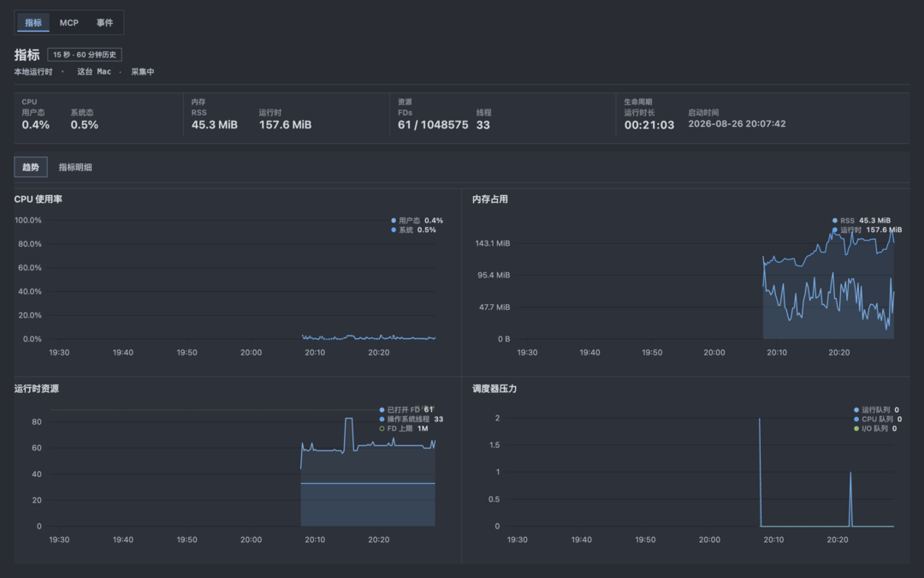Viewport: 924px width, 578px height.
Task: Click the 调度器压力 chart title
Action: coord(495,388)
